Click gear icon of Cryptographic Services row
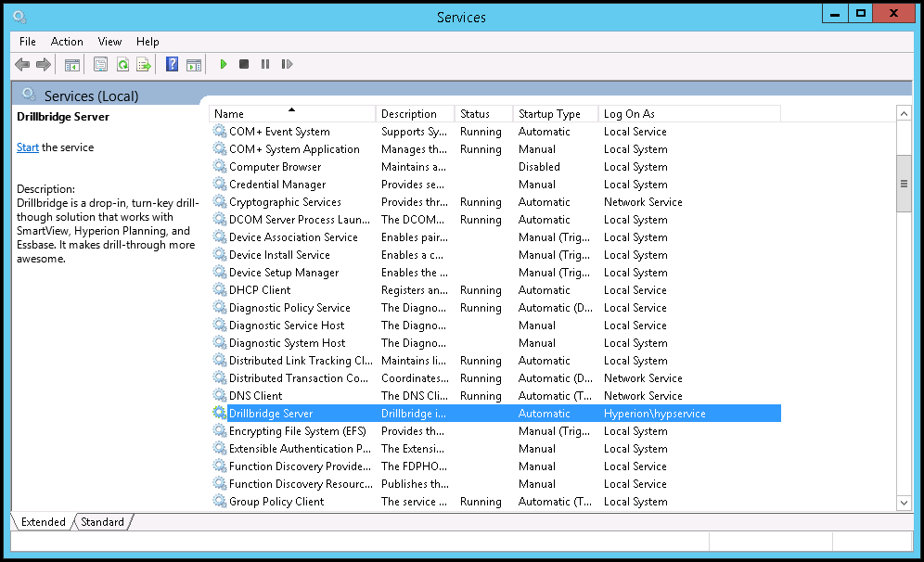The width and height of the screenshot is (924, 562). (x=220, y=201)
